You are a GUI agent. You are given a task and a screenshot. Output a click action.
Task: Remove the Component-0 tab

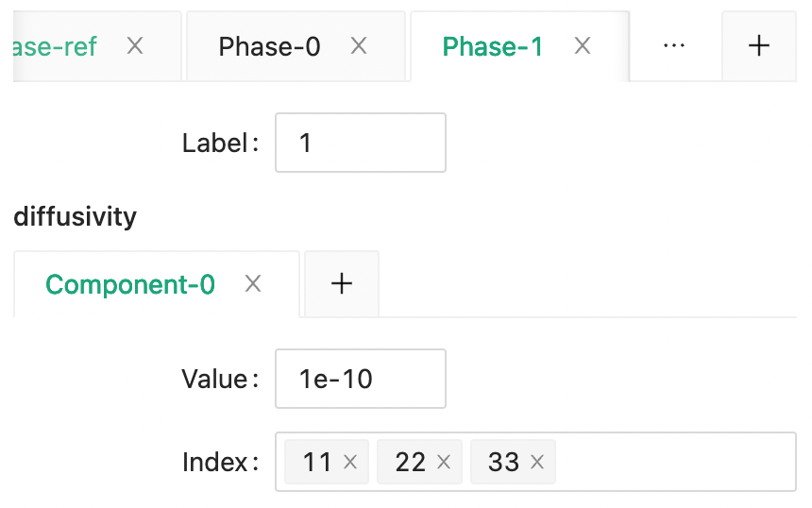tap(253, 284)
